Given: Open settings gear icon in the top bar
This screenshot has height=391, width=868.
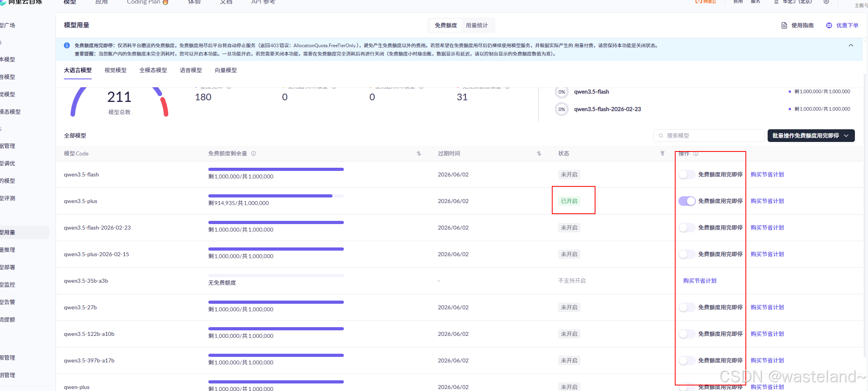Looking at the screenshot, I should click(826, 2).
